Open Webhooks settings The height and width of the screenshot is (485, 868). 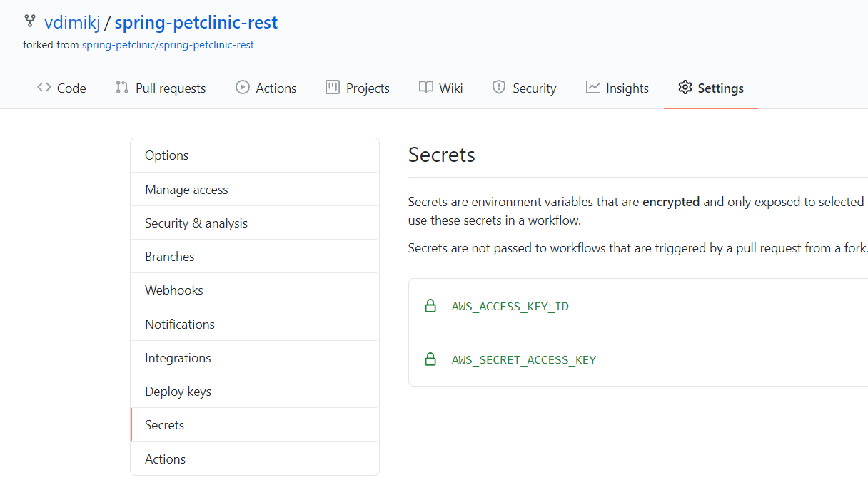coord(255,290)
